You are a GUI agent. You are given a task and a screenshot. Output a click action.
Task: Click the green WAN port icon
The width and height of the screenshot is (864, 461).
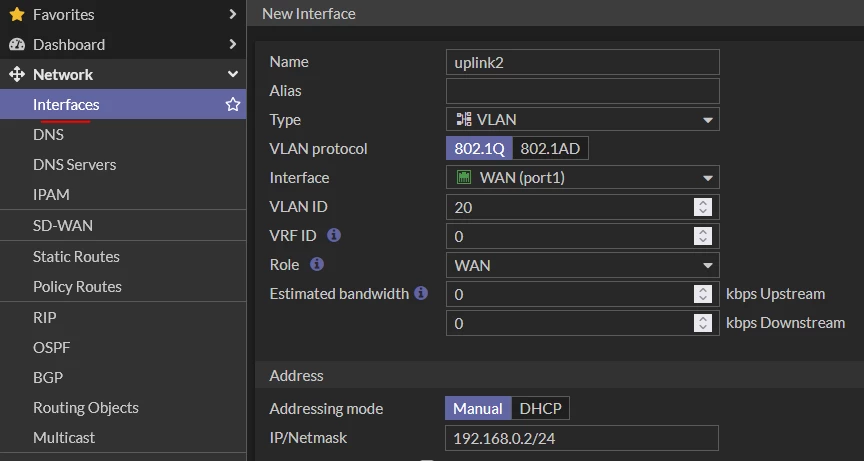click(x=464, y=177)
